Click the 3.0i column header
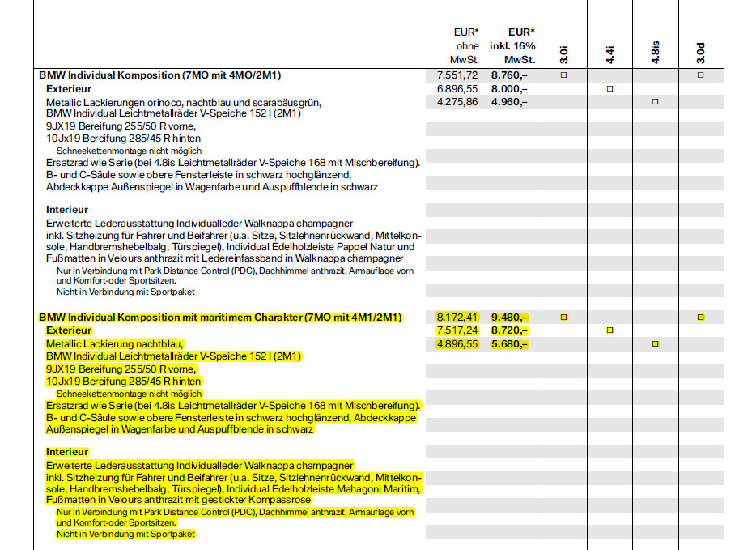 pyautogui.click(x=564, y=54)
